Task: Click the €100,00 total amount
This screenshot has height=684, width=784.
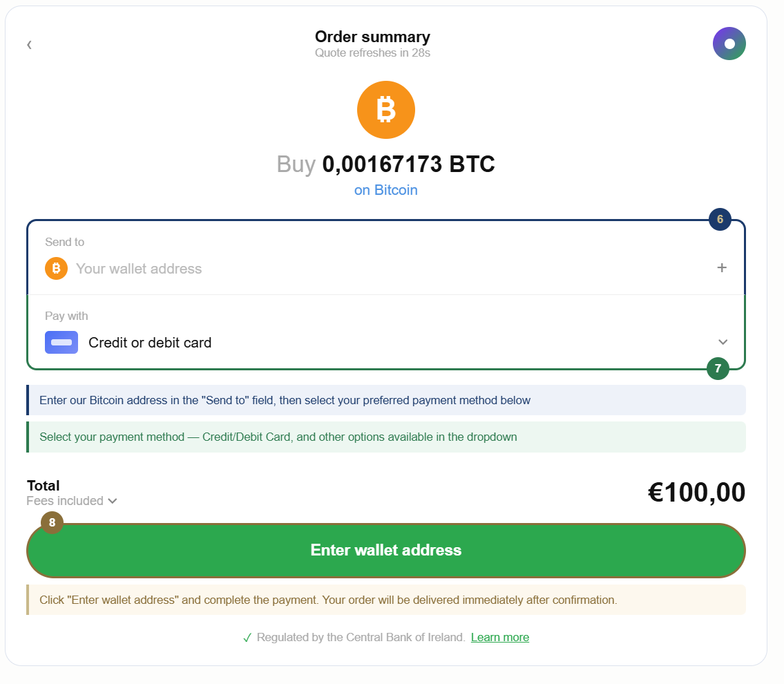Action: coord(696,493)
